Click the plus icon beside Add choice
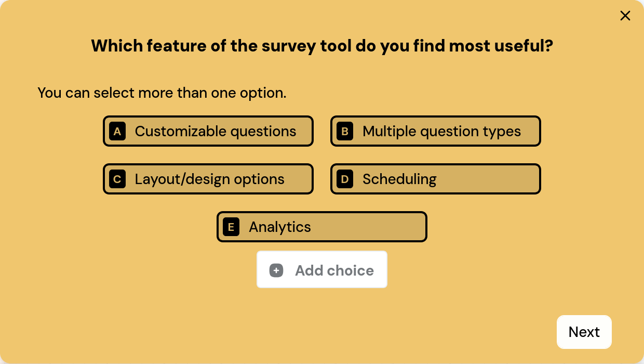 [x=276, y=270]
